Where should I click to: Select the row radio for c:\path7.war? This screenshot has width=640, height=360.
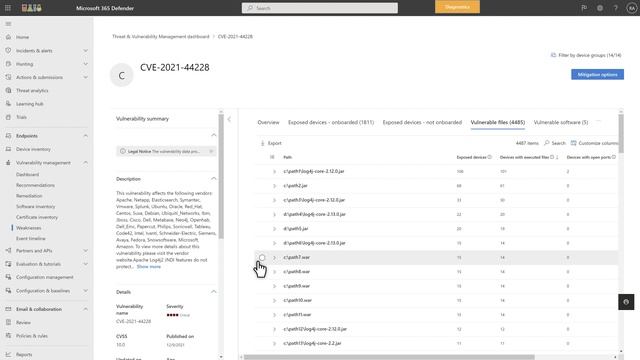point(262,258)
